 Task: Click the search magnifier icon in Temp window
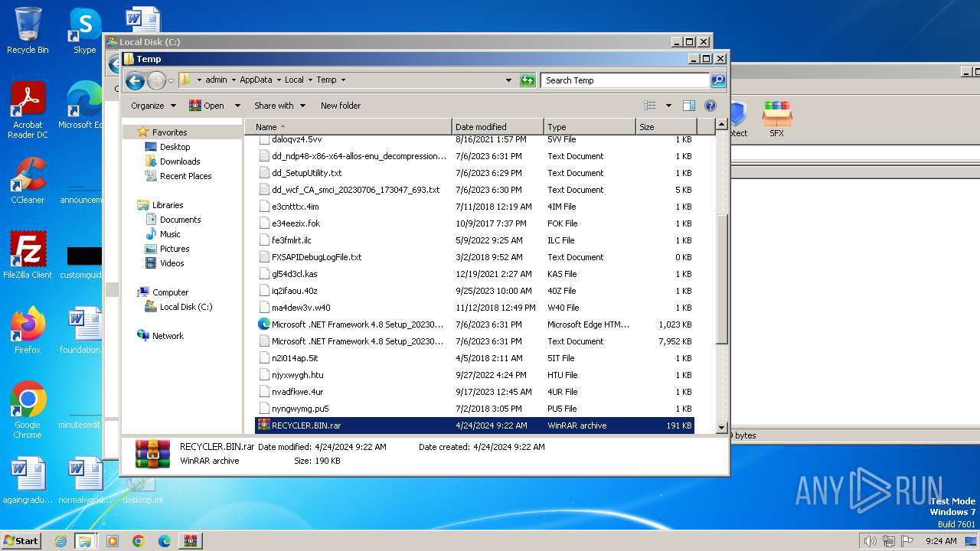(717, 80)
